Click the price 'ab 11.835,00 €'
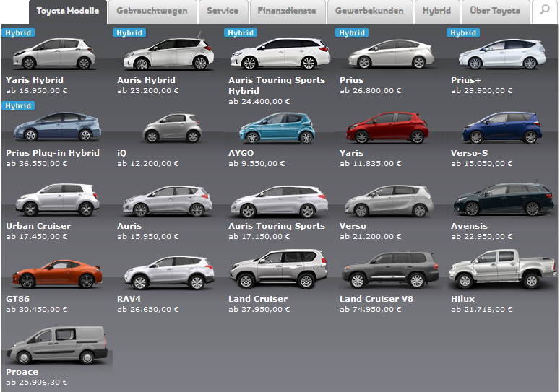This screenshot has width=560, height=392. 371,164
